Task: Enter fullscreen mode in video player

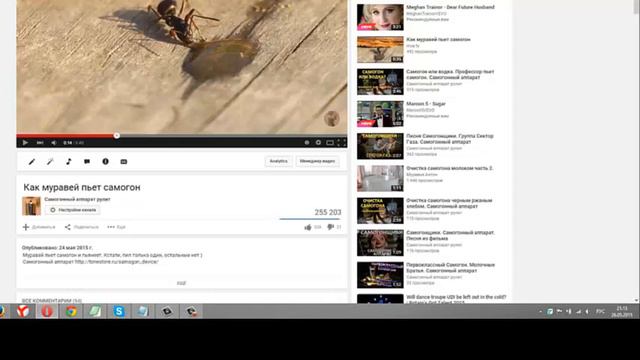Action: click(342, 142)
